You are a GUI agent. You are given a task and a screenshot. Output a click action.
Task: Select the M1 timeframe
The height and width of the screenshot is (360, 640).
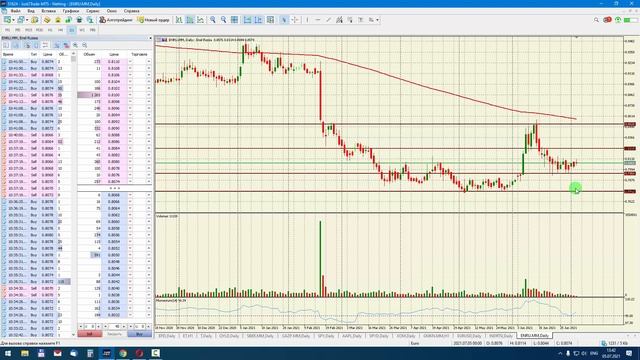tap(7, 30)
